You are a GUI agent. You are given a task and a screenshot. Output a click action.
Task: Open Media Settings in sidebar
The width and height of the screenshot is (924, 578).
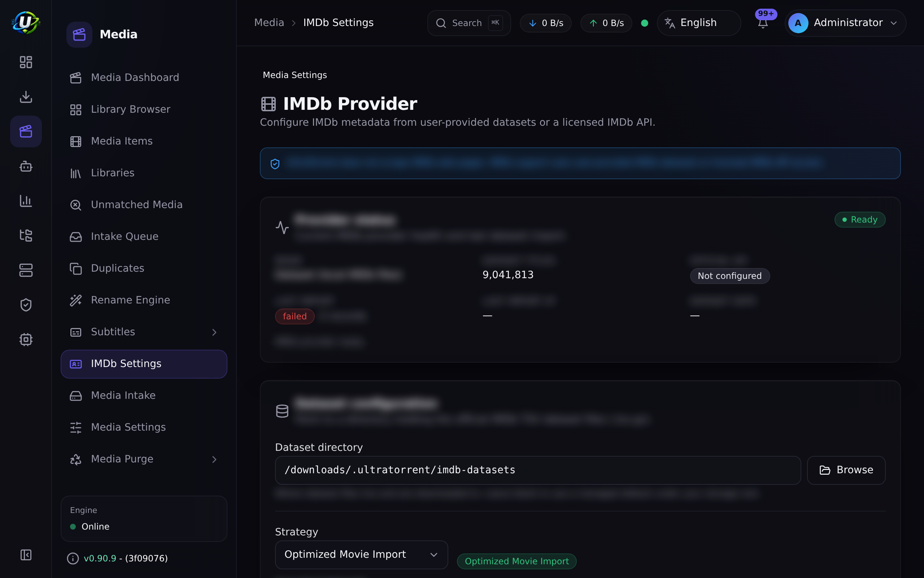click(144, 427)
